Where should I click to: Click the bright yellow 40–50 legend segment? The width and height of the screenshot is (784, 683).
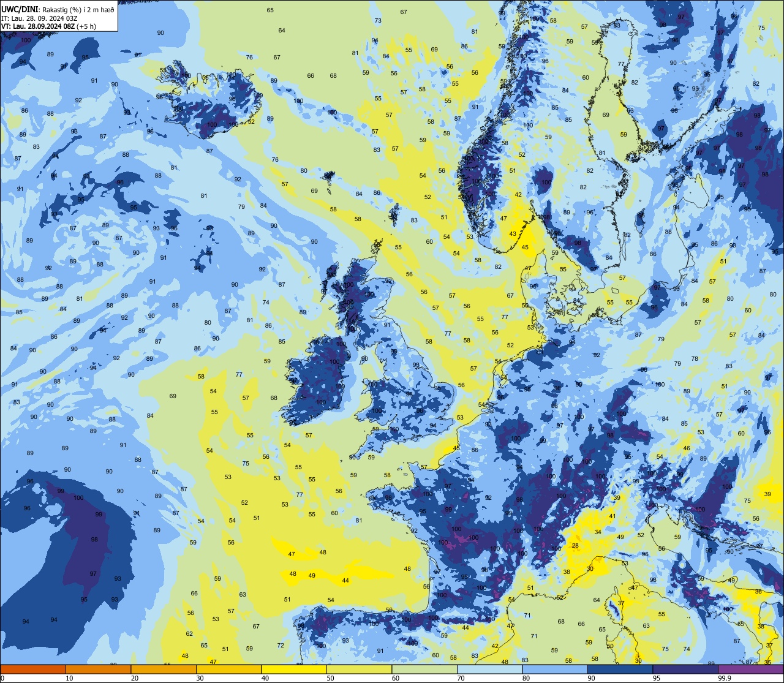pyautogui.click(x=294, y=669)
